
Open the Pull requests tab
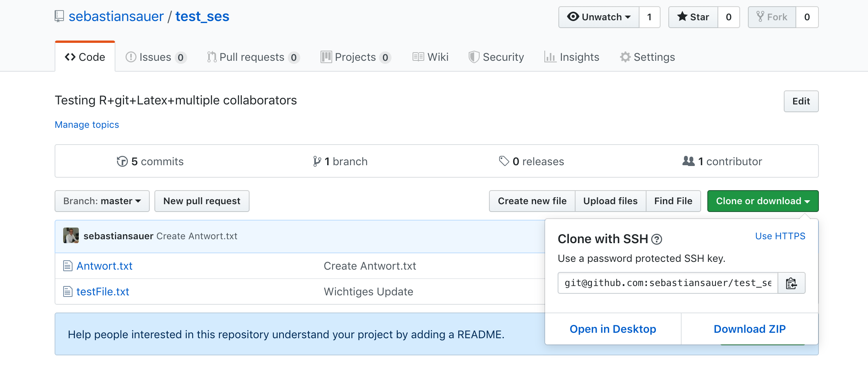point(253,57)
